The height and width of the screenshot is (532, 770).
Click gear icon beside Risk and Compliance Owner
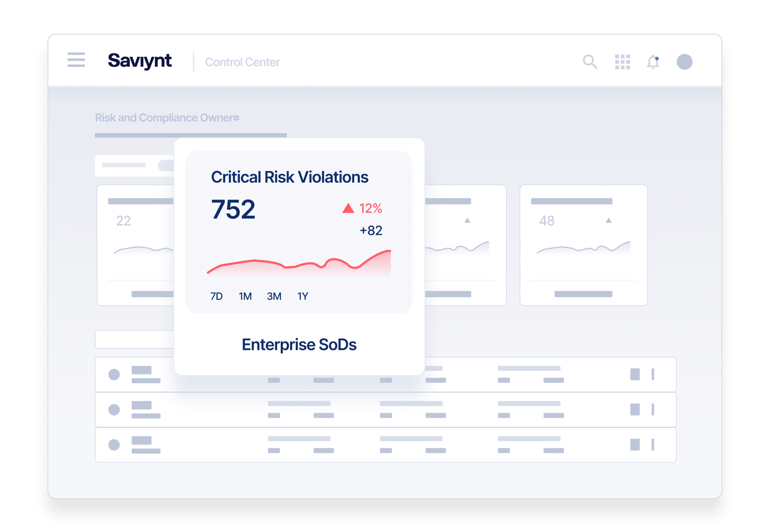(236, 118)
